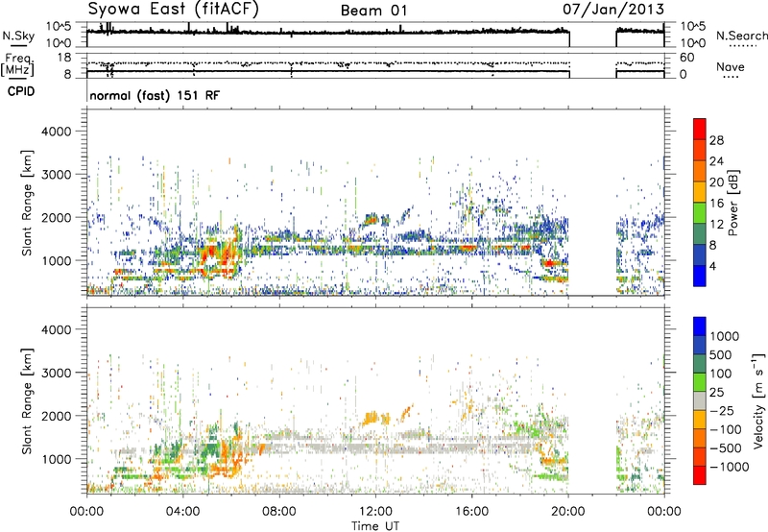Pick the bright blue top velocity colorbar segment
The height and width of the screenshot is (532, 768).
pyautogui.click(x=700, y=326)
